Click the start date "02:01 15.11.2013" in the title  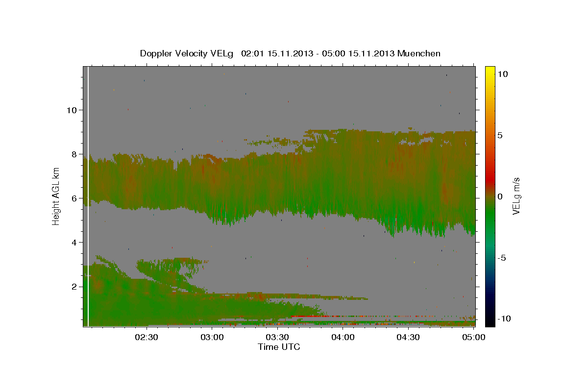tap(277, 53)
